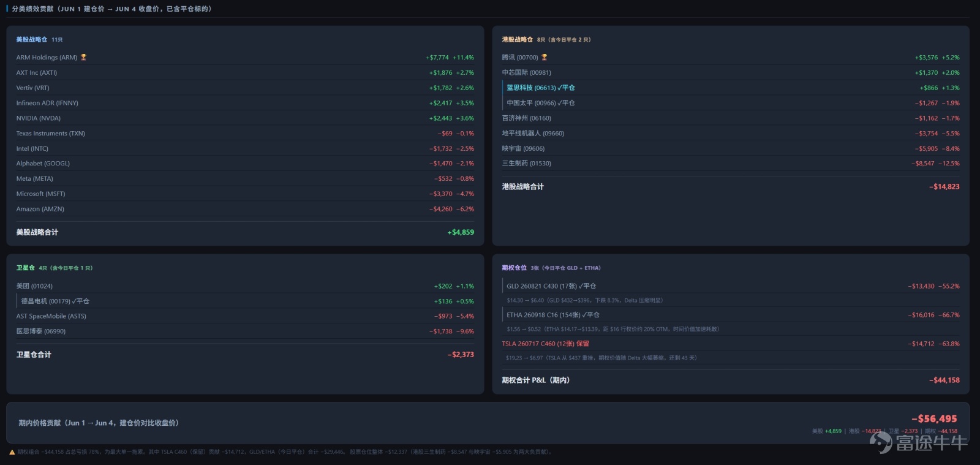Click the 期权合计 P&L（期内） label
The image size is (980, 465).
point(536,380)
